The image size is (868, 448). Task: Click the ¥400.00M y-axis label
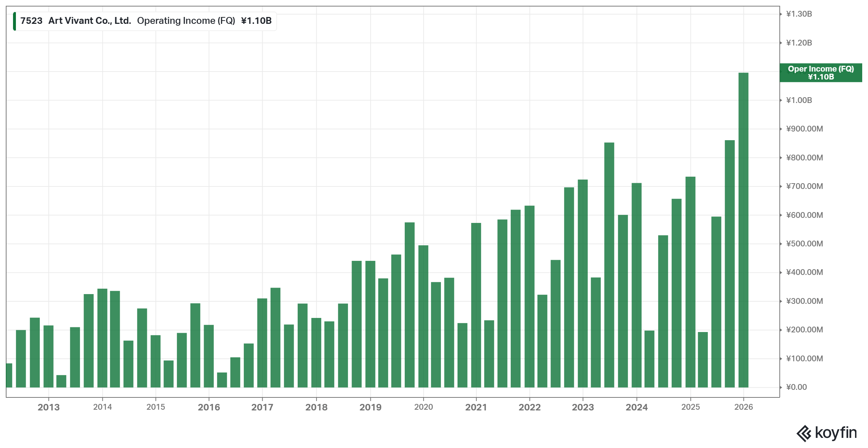click(x=804, y=272)
